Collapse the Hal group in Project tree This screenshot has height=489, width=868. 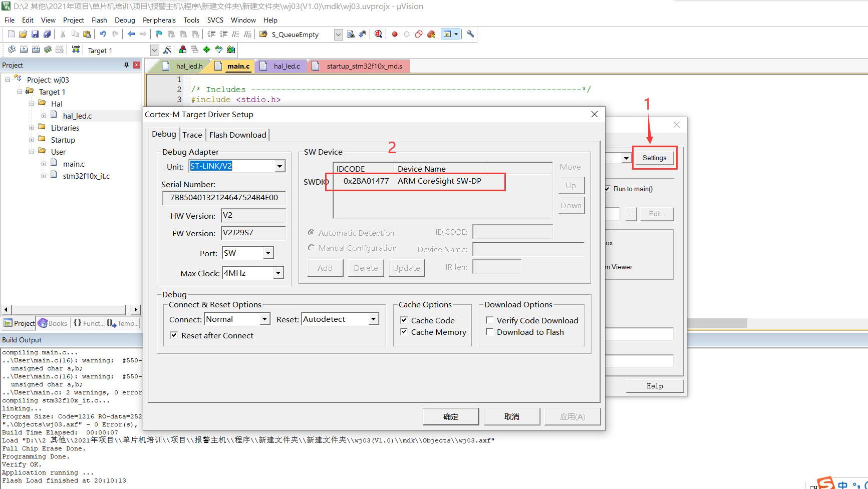(x=32, y=104)
